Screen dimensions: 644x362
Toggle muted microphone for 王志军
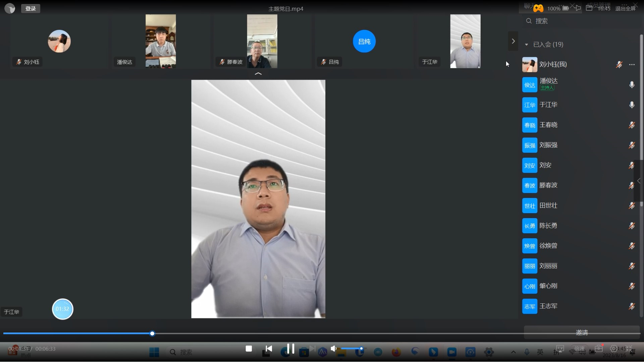[632, 306]
